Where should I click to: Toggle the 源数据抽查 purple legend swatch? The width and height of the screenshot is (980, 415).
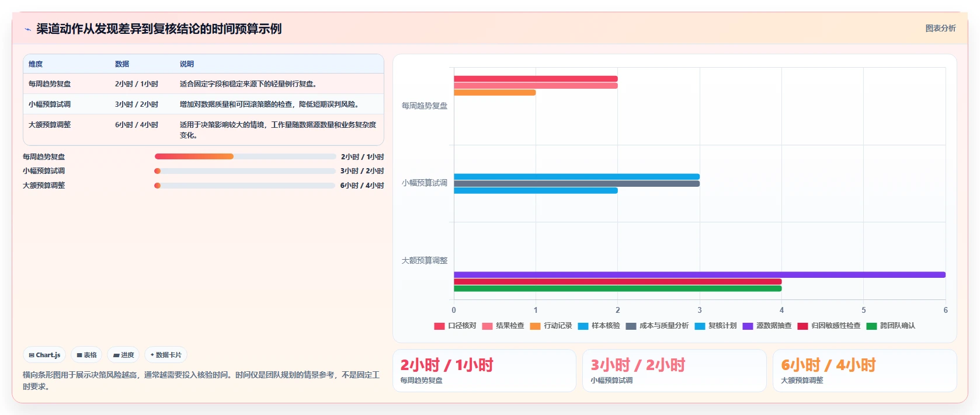click(748, 326)
